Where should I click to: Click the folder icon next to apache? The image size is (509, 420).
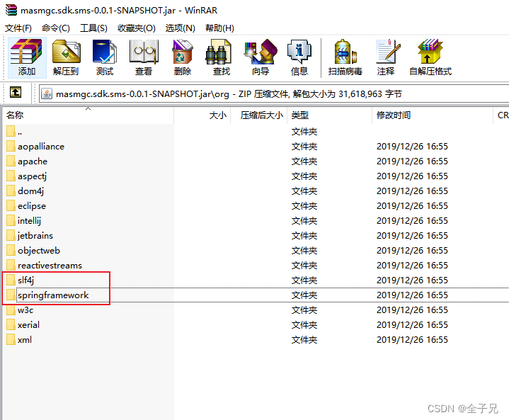[11, 161]
